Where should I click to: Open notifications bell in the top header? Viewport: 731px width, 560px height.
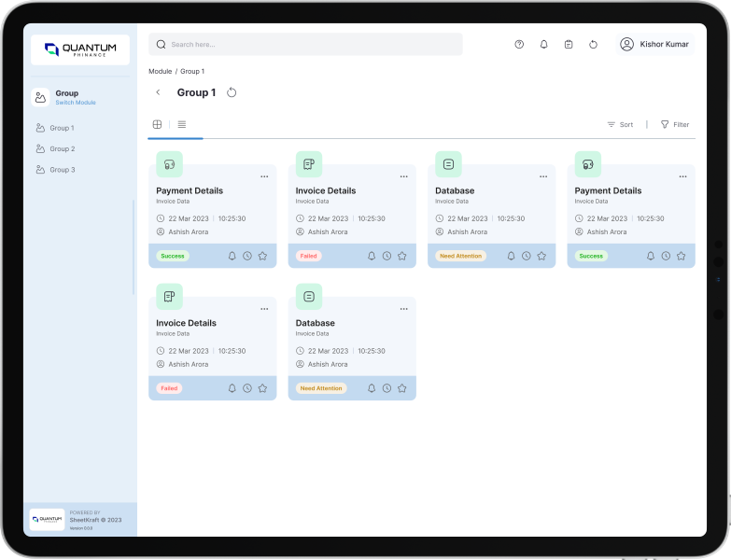tap(544, 45)
